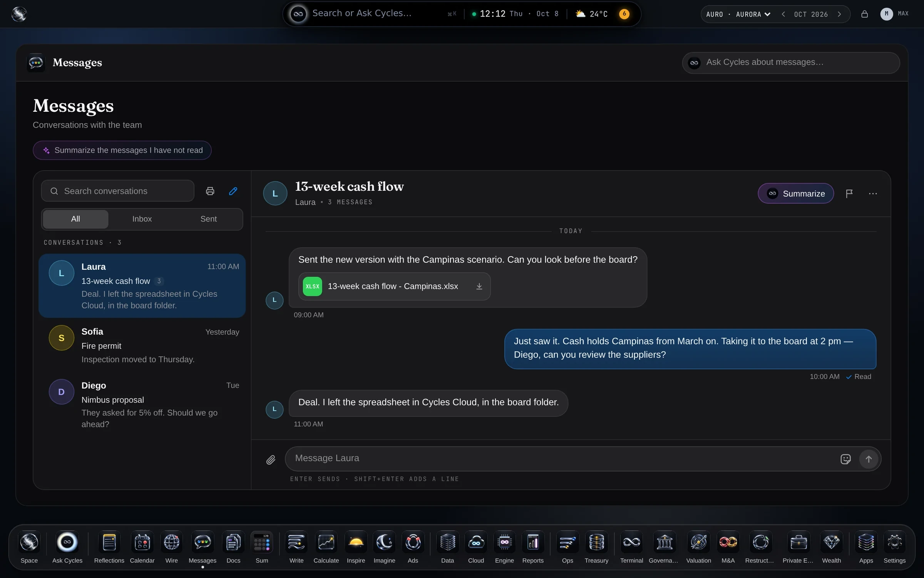924x578 pixels.
Task: Go to next month after OCT 2026
Action: pos(839,14)
